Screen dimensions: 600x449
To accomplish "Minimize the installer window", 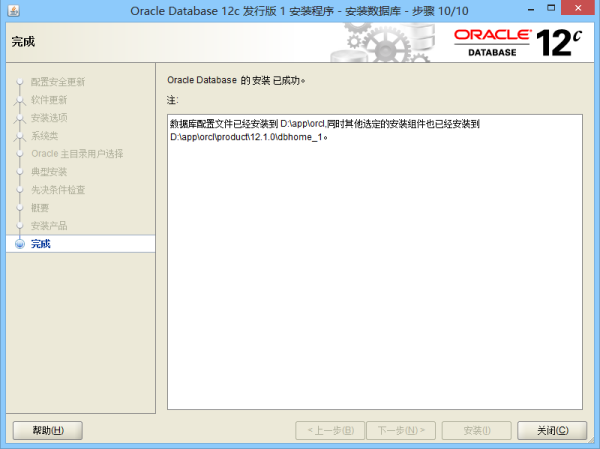I will pos(531,9).
